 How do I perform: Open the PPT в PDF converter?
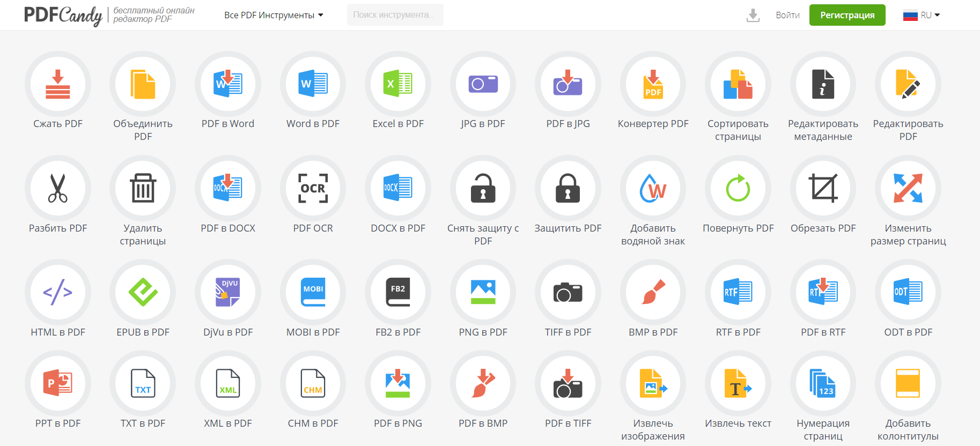click(x=58, y=383)
